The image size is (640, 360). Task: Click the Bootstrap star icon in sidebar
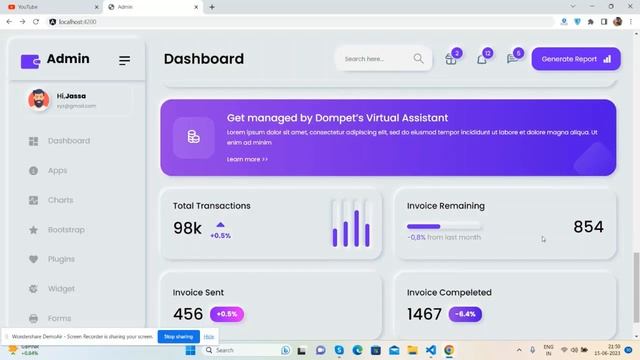[33, 230]
